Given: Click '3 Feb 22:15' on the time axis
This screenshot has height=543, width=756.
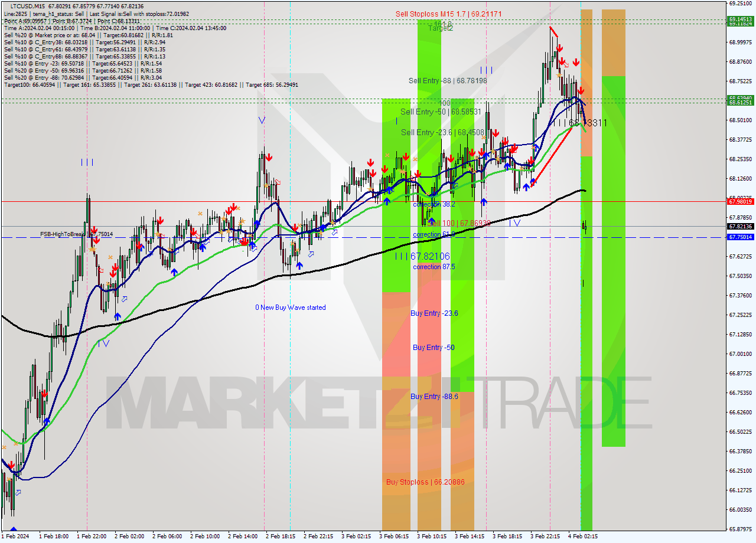Looking at the screenshot, I should [545, 537].
